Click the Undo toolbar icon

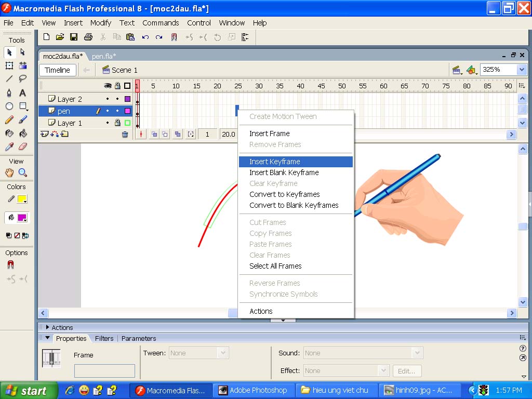tap(145, 37)
